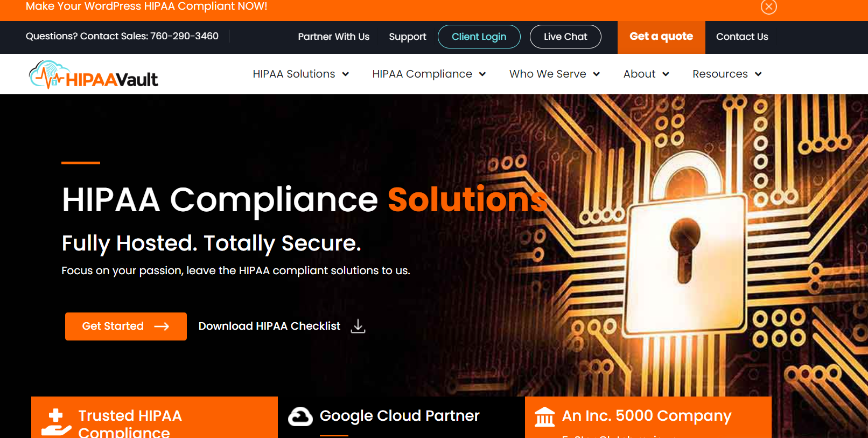Click the Get a quote button
The height and width of the screenshot is (438, 868).
(x=661, y=37)
